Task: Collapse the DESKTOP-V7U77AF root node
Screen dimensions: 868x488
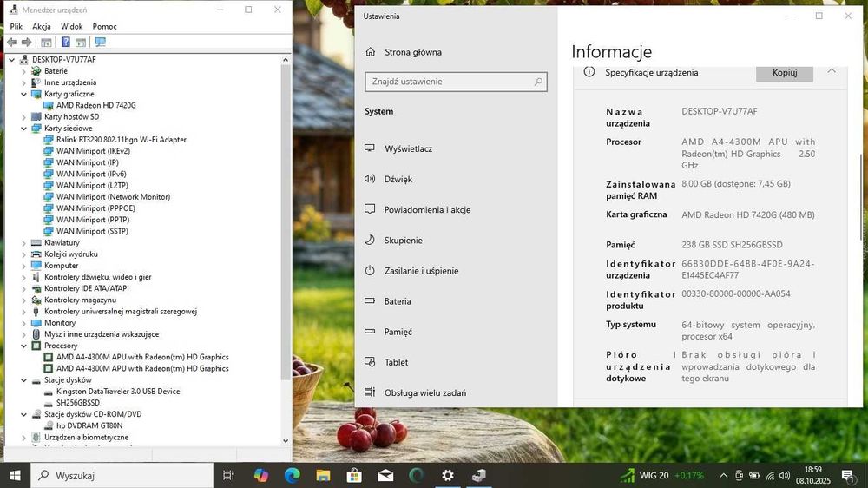Action: coord(11,60)
